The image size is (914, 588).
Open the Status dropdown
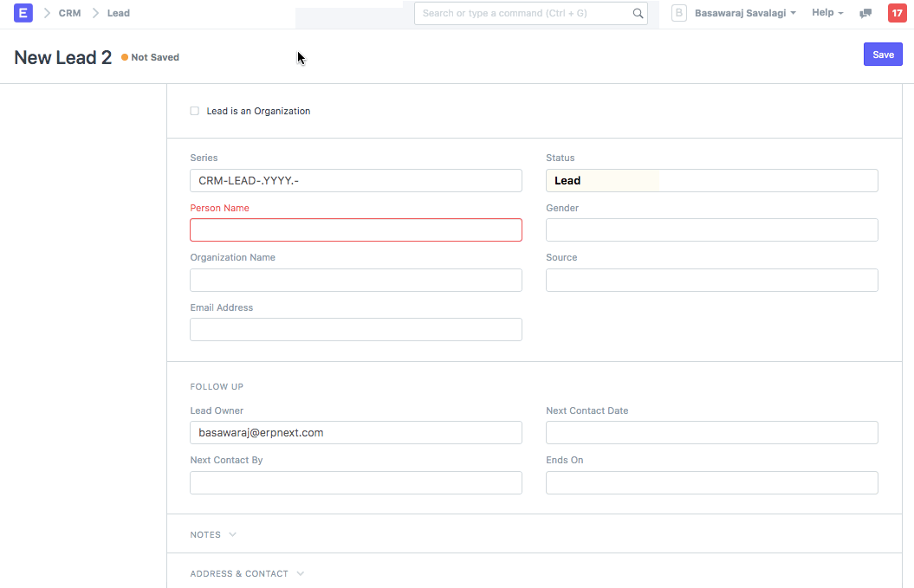[711, 180]
